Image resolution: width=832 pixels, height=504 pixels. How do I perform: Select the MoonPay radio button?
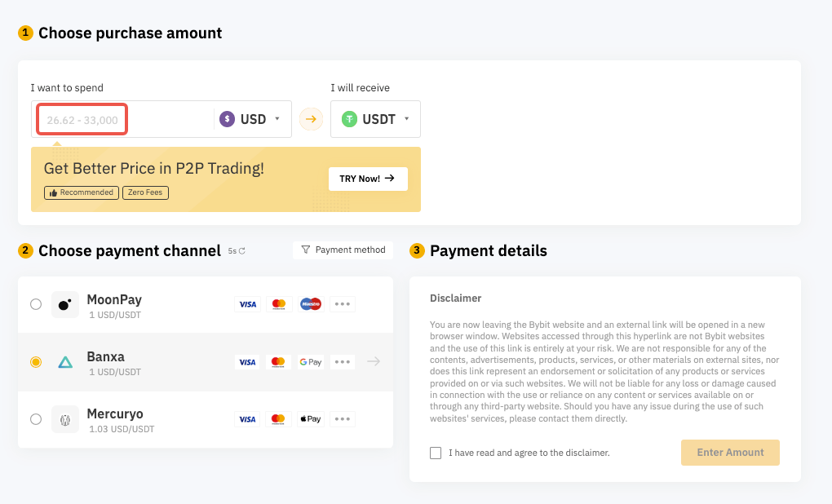pyautogui.click(x=36, y=304)
